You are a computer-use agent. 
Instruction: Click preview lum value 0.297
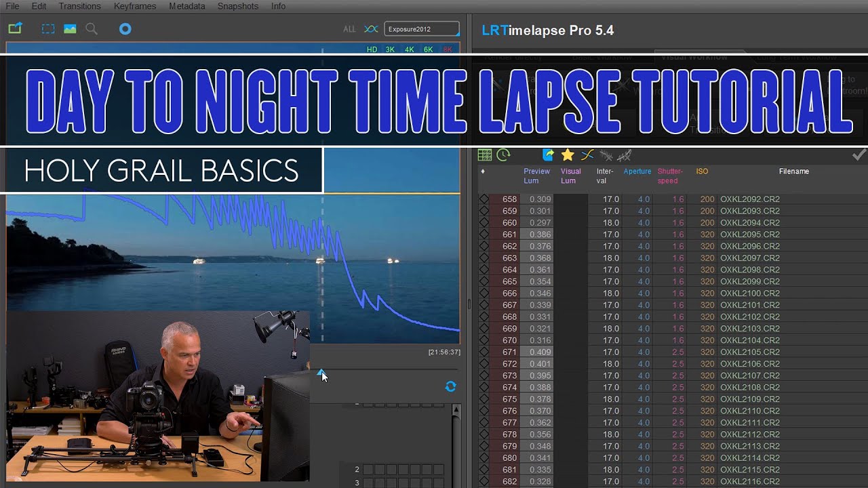[x=540, y=223]
